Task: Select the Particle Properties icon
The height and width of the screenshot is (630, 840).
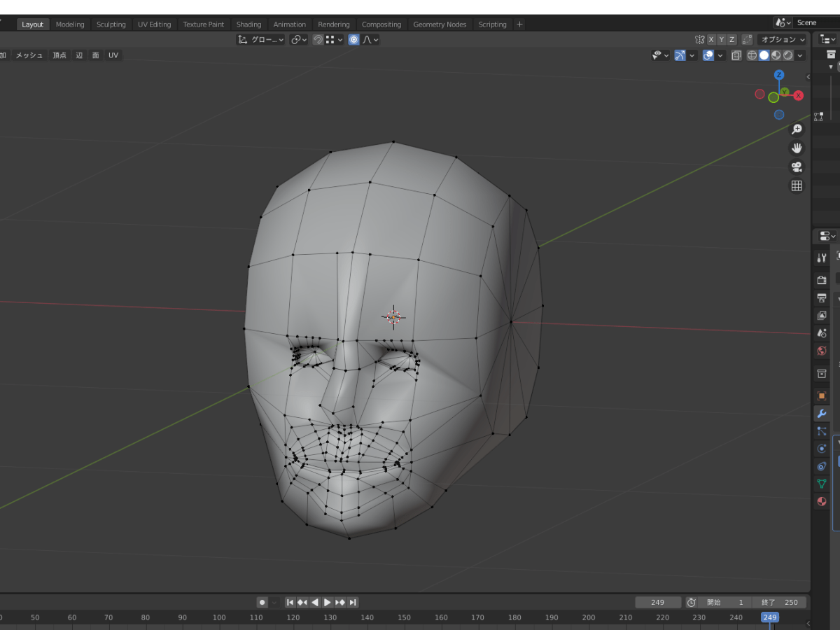Action: (821, 430)
